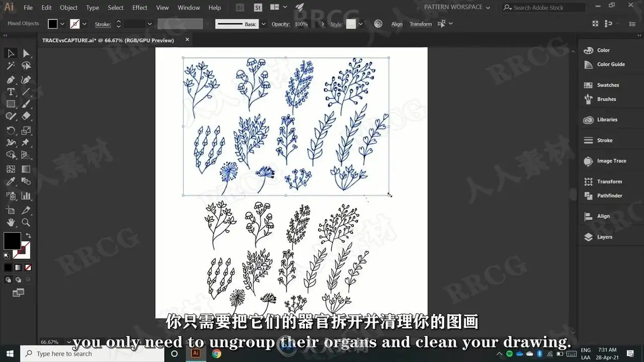Select the Type tool
The width and height of the screenshot is (644, 362).
point(11,92)
